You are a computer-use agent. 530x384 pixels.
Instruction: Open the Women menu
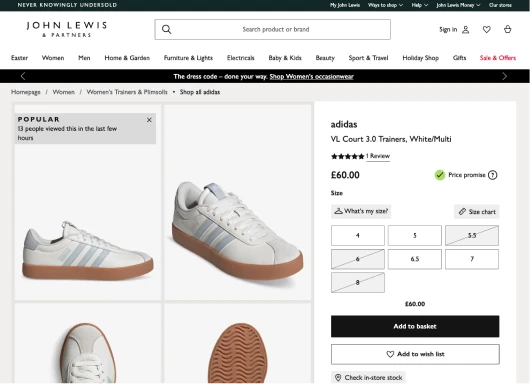(53, 58)
